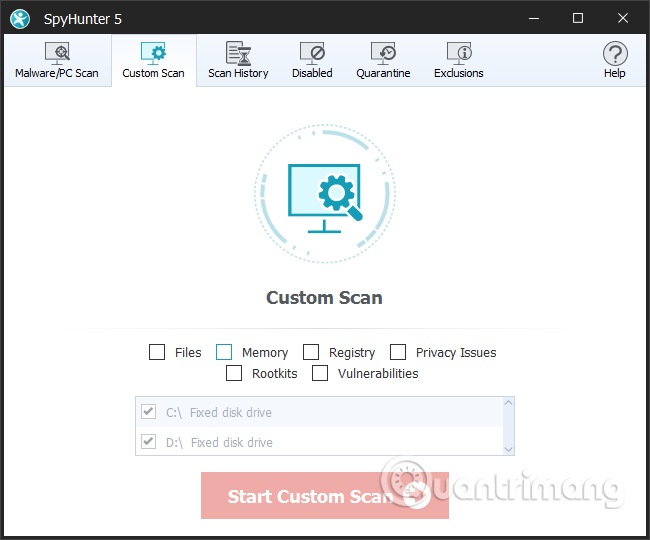Click the Start Custom Scan button
This screenshot has height=540, width=650.
(x=325, y=496)
